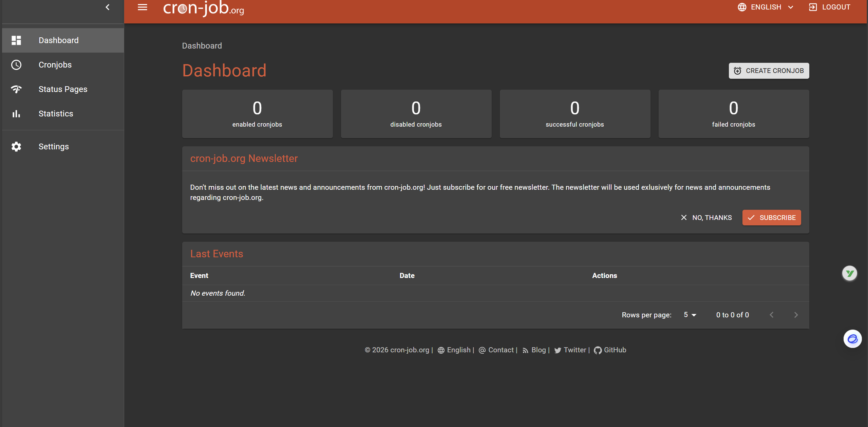This screenshot has height=427, width=868.
Task: Click the green Y floating extension icon
Action: [850, 273]
